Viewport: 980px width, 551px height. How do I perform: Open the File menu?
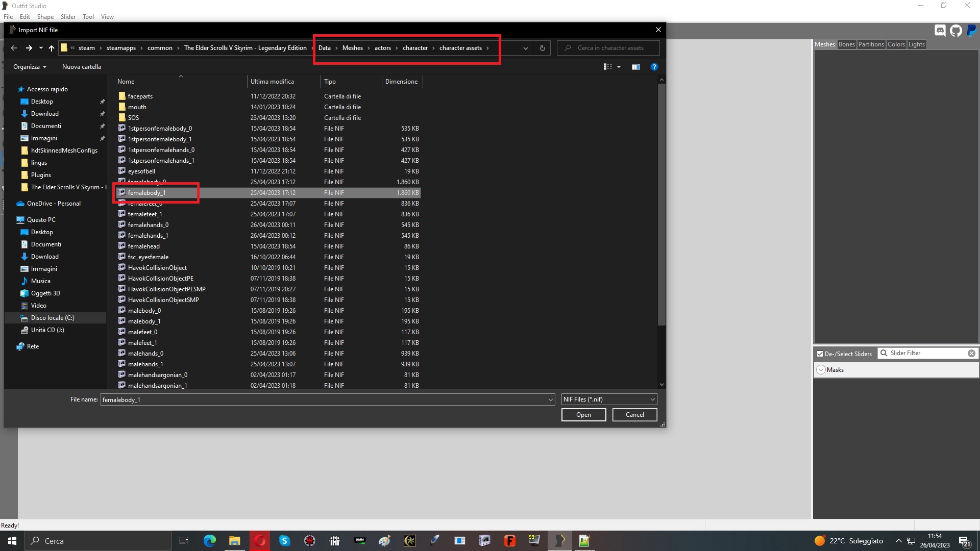tap(8, 17)
